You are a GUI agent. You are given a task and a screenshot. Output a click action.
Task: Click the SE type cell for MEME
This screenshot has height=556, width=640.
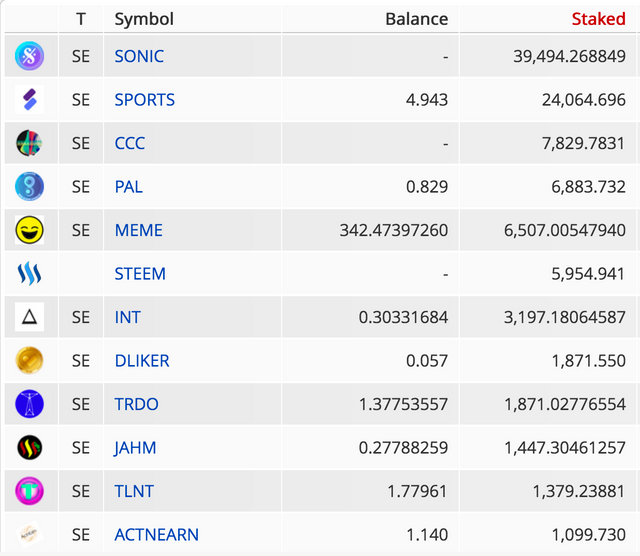(x=81, y=230)
